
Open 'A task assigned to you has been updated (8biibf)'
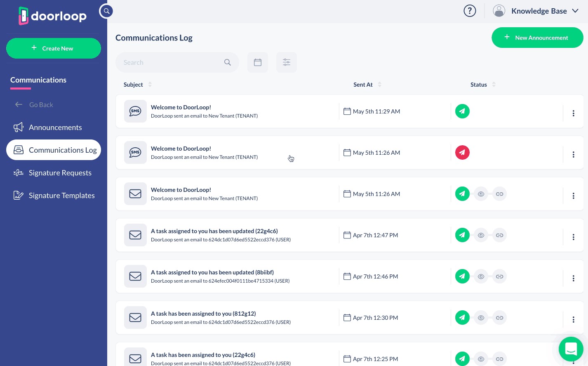(212, 272)
